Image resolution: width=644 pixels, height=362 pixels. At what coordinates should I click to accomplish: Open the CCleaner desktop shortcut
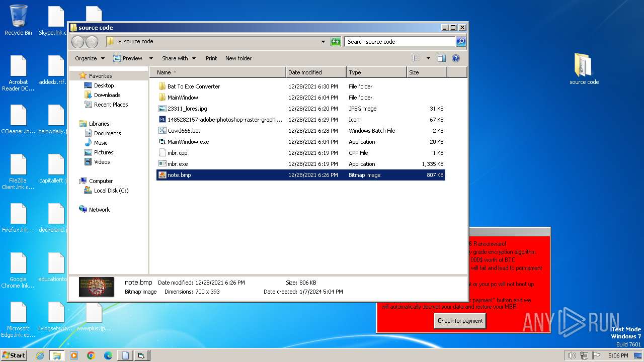point(18,119)
